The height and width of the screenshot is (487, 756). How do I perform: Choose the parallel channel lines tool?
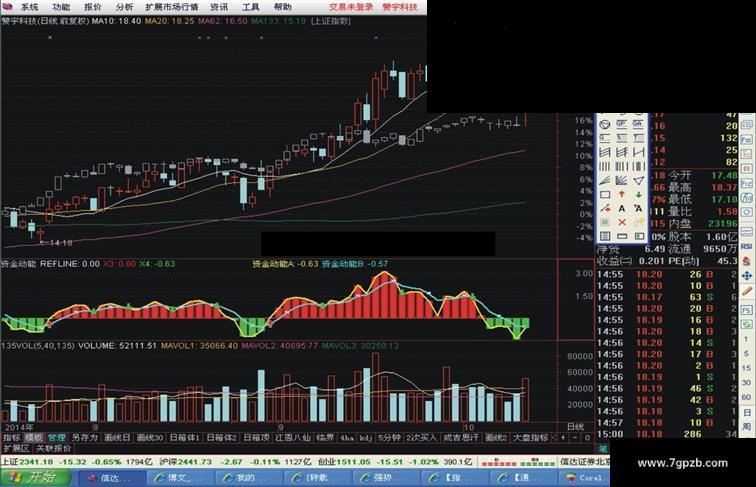point(605,152)
